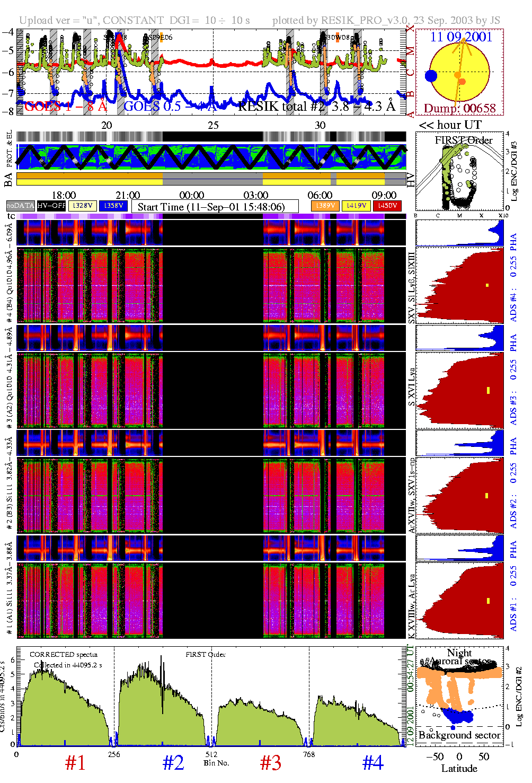Screen dimensions: 532x783
Task: Click the << hour UT label
Action: pos(450,125)
